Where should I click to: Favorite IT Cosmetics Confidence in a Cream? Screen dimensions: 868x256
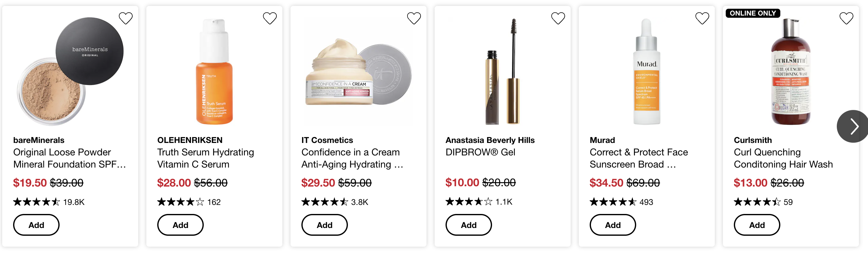(x=414, y=18)
